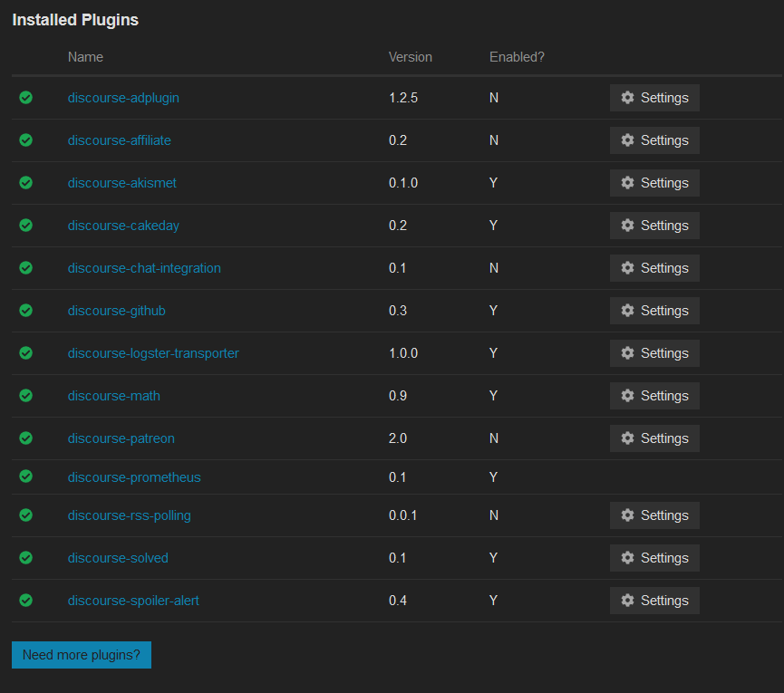Click the green check icon beside discourse-spoiler-alert
This screenshot has width=784, height=693.
(x=26, y=600)
